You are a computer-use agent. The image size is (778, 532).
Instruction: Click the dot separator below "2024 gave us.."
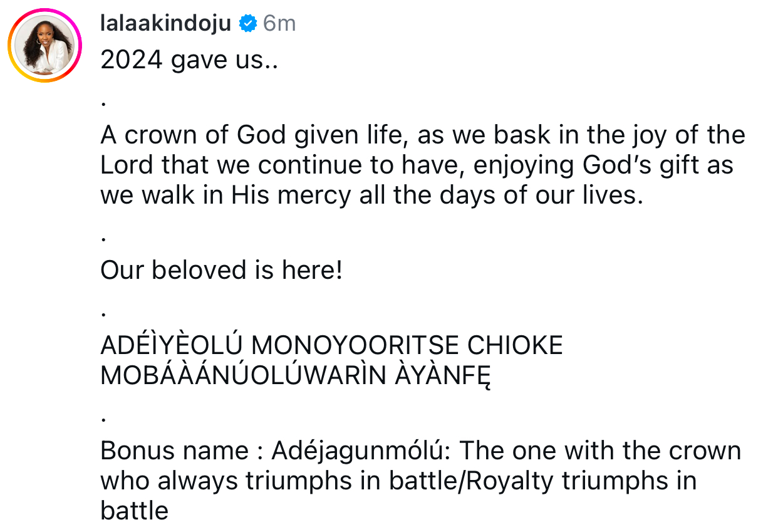103,101
